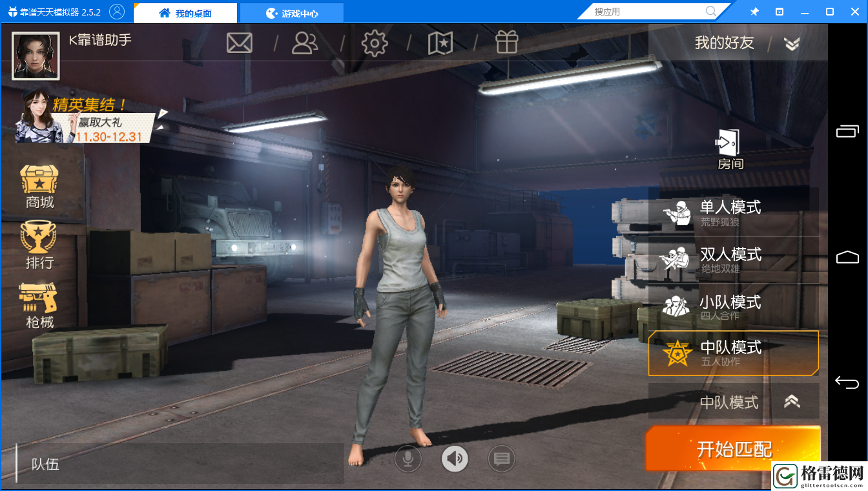
Task: Toggle the microphone button
Action: [x=408, y=459]
